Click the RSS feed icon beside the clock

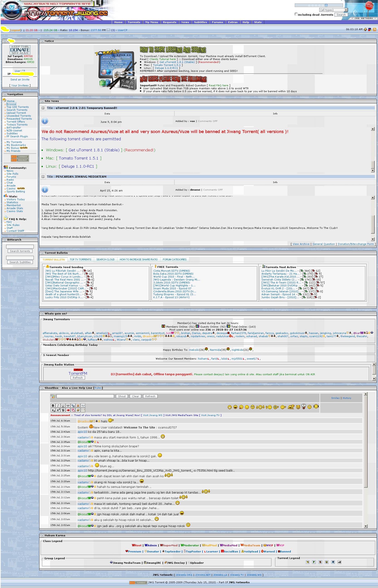coord(375,29)
